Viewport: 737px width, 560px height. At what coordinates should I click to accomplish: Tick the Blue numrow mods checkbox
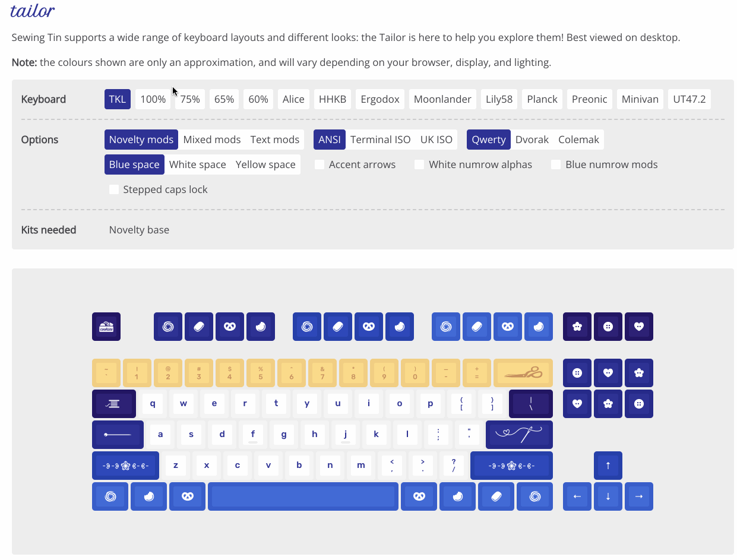pos(556,164)
